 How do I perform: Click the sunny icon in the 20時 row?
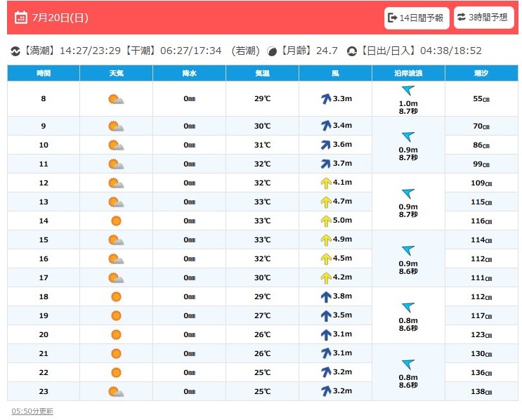116,334
